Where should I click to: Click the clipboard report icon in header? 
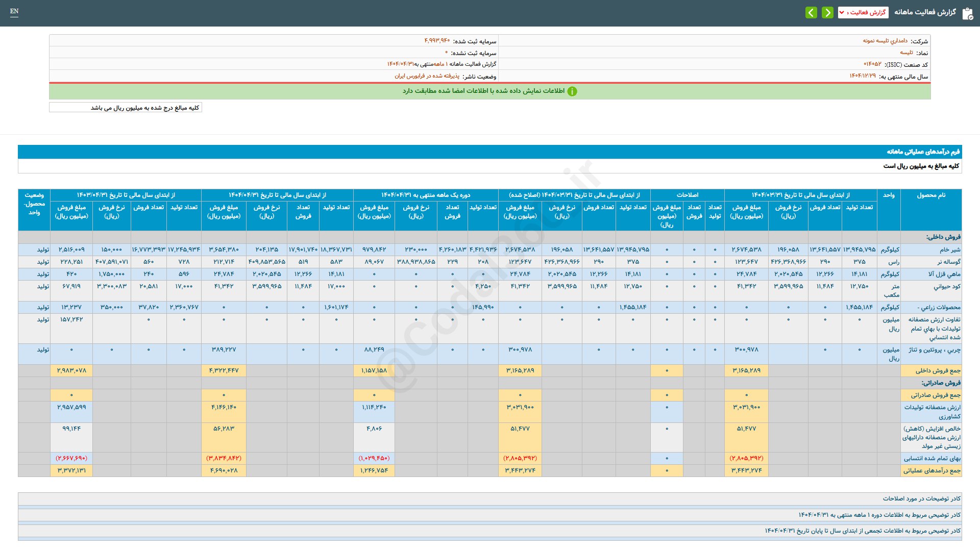(x=967, y=13)
